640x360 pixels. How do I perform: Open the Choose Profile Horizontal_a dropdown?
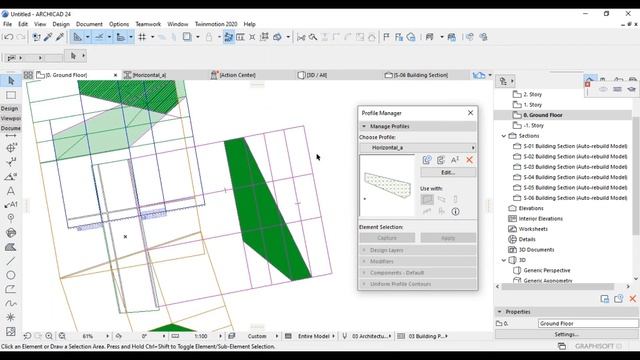click(x=418, y=147)
